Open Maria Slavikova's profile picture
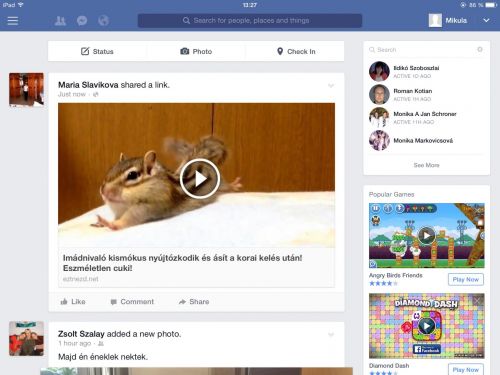The width and height of the screenshot is (500, 375). [x=26, y=90]
